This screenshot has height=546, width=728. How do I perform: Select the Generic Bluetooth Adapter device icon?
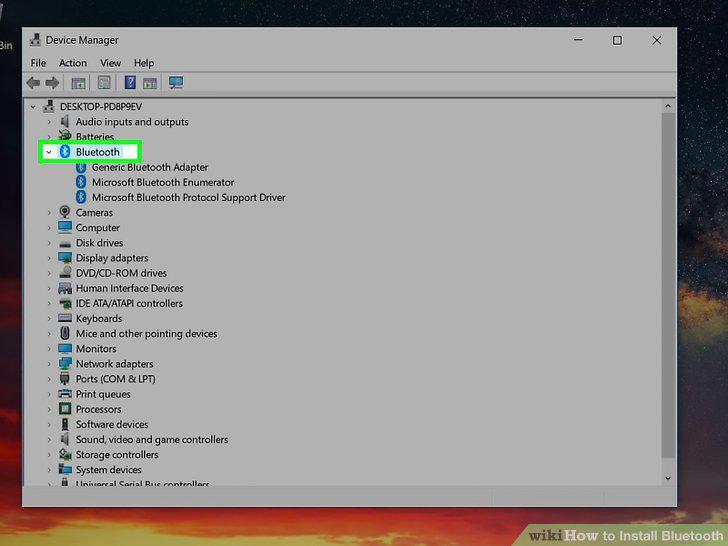pos(81,167)
